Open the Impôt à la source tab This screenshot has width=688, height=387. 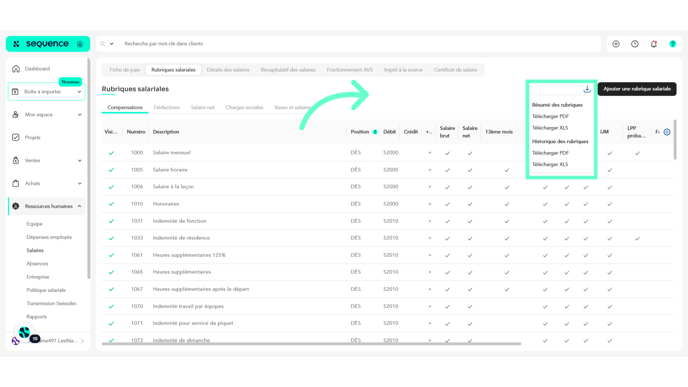coord(403,70)
